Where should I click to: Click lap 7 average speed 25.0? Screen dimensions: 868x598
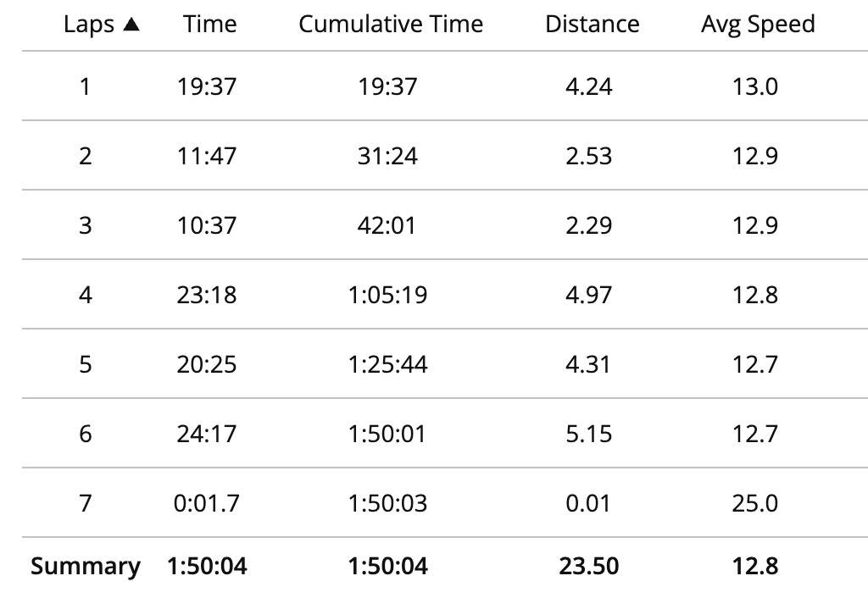click(755, 503)
